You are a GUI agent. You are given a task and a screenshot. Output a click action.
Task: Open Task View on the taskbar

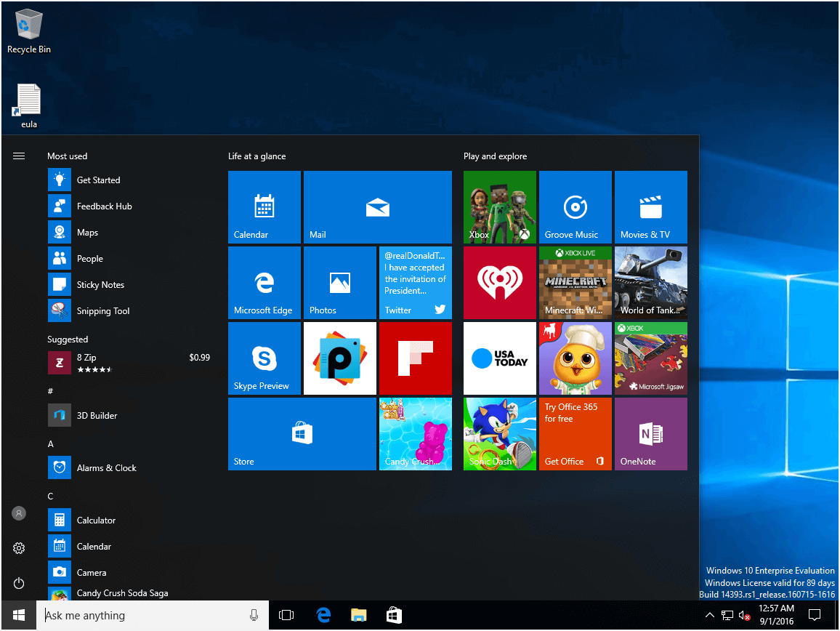[x=286, y=616]
